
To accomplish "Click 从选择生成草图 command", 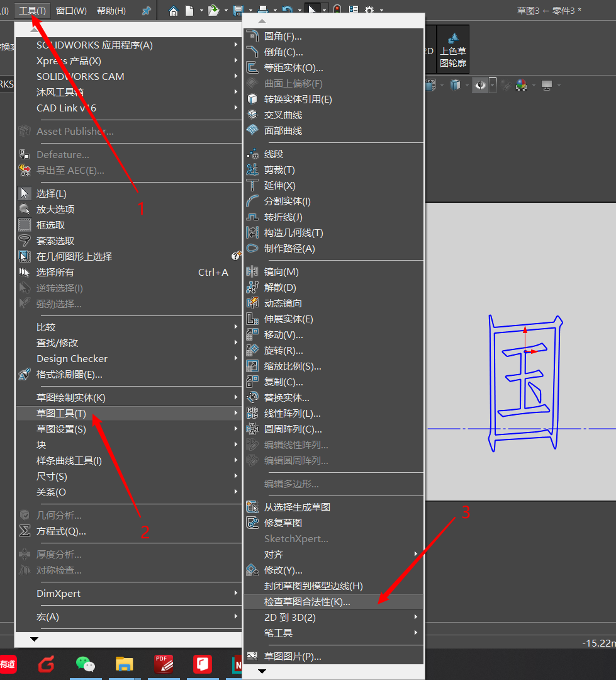I will (x=333, y=507).
